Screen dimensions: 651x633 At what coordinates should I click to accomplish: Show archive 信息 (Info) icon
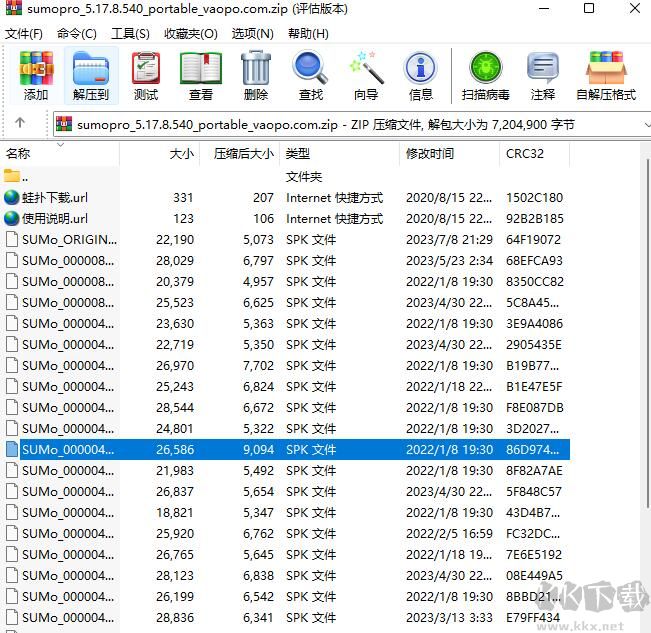point(421,75)
